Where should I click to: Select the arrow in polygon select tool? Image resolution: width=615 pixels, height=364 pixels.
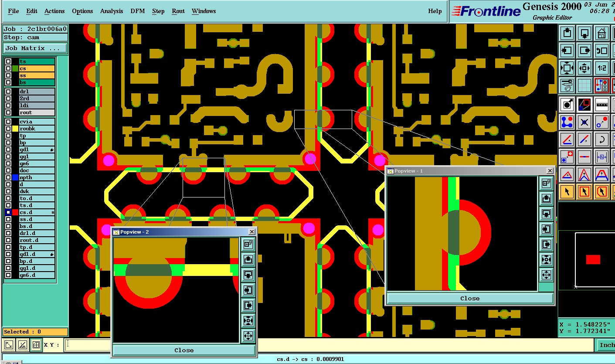[x=601, y=191]
